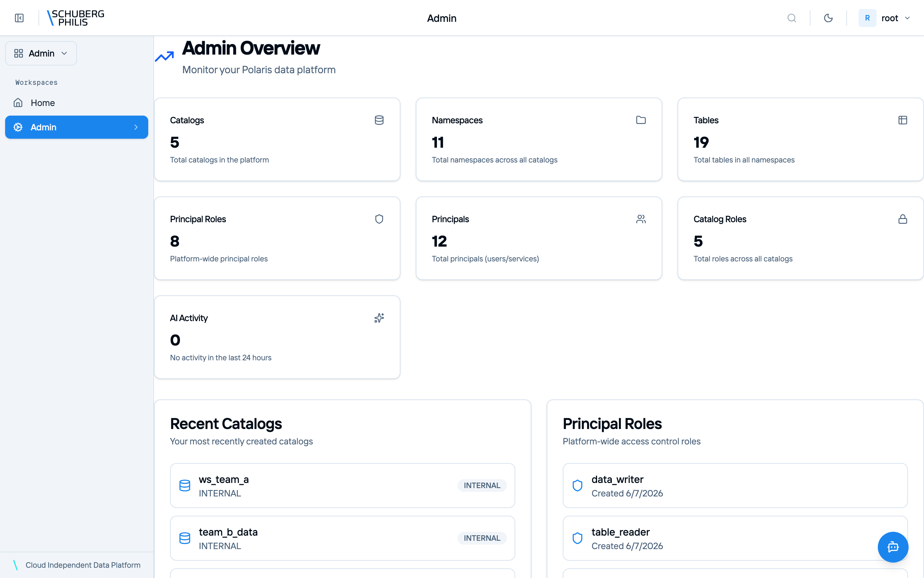Click the Catalog Roles count 5
This screenshot has height=578, width=924.
coord(698,241)
